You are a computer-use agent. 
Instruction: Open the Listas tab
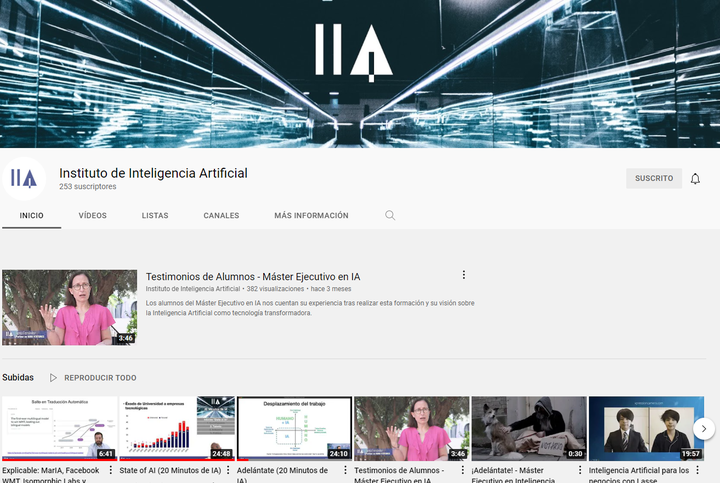tap(155, 215)
